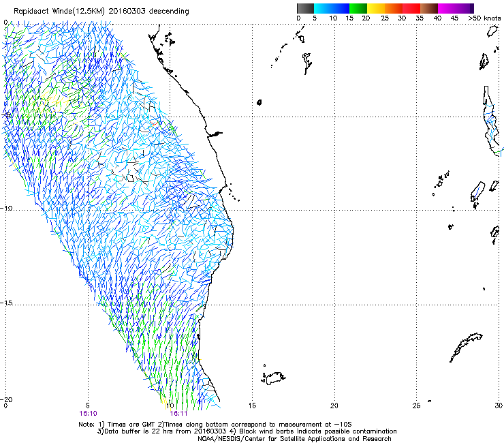The width and height of the screenshot is (504, 443).
Task: Click the '10' longitude label above 16:11
Action: tap(170, 406)
